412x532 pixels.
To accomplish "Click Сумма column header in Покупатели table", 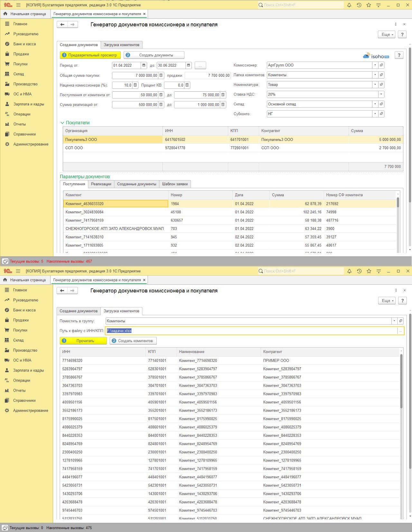I will tap(376, 131).
